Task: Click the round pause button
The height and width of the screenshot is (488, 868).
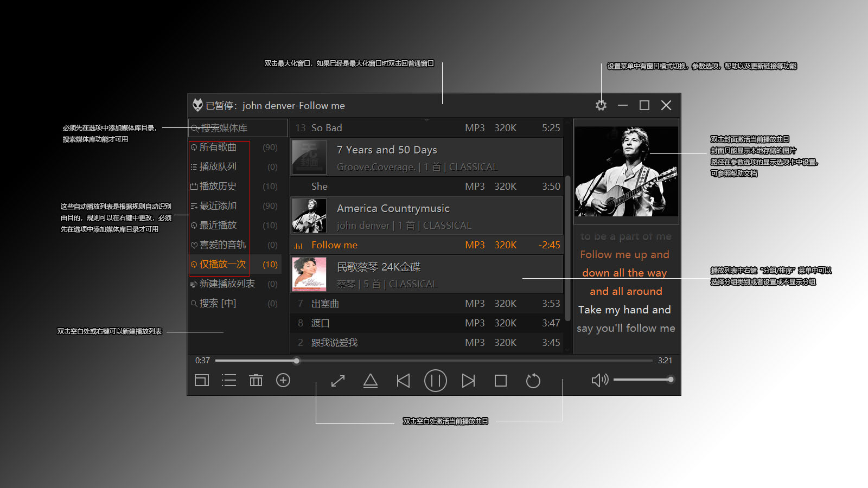Action: 436,381
